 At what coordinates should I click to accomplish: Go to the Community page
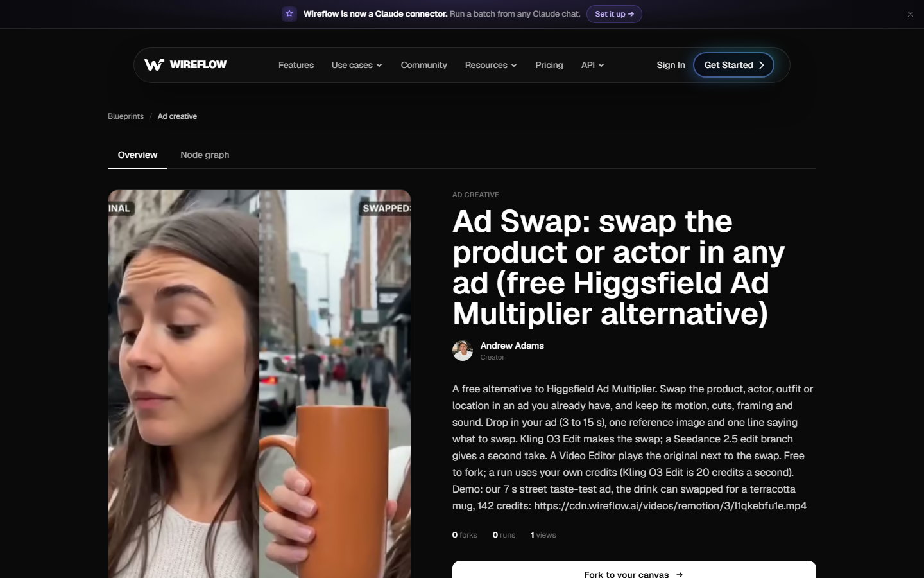[424, 65]
